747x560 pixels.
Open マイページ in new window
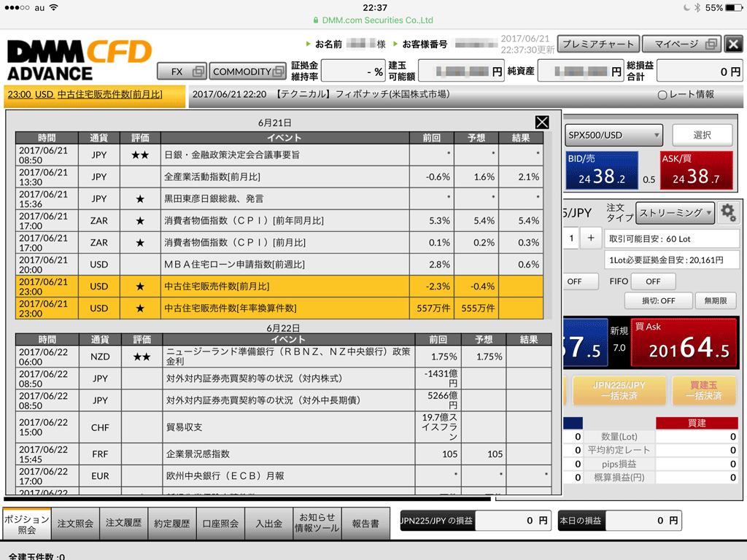coord(682,44)
